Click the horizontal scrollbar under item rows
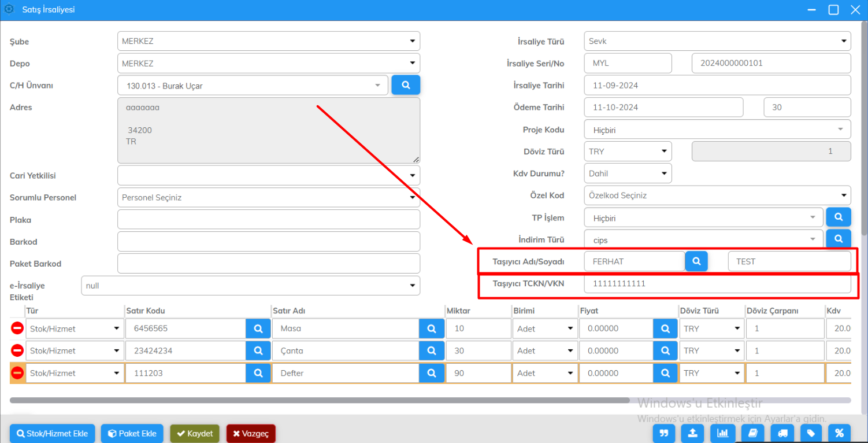 (319, 400)
